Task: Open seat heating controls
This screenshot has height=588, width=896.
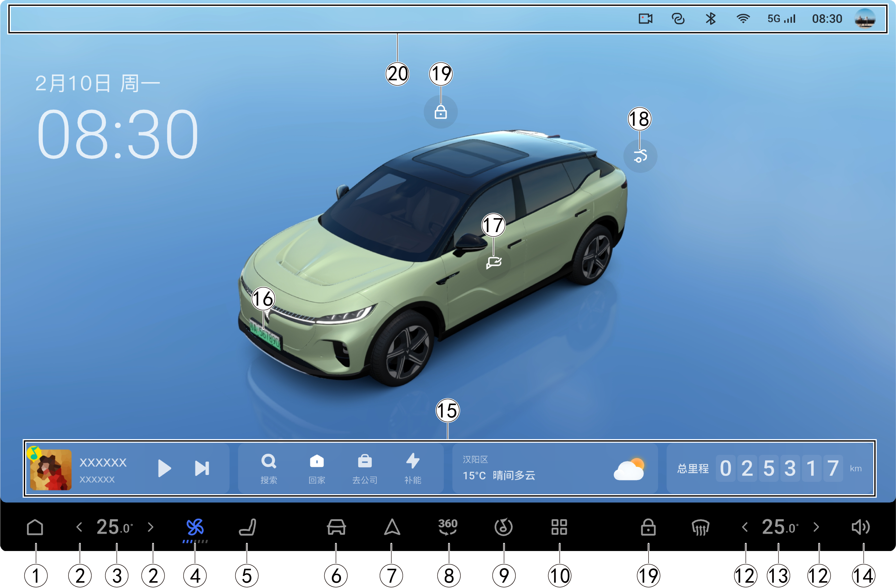Action: tap(247, 527)
